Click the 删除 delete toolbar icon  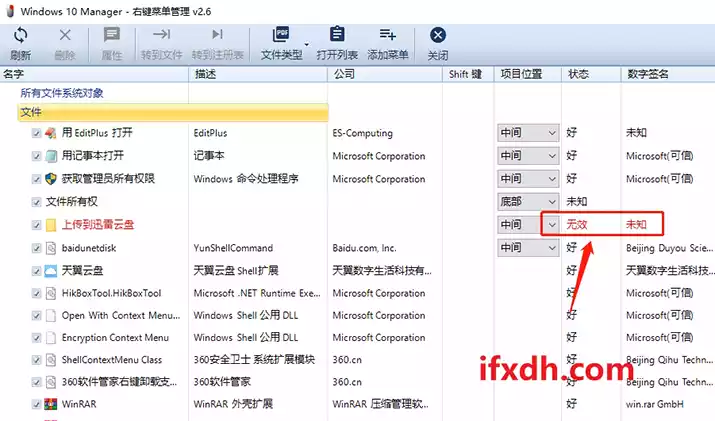pyautogui.click(x=65, y=35)
